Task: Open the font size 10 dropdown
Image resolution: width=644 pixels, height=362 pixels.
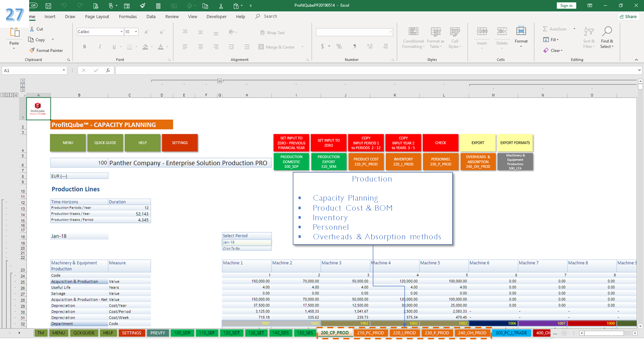Action: click(x=136, y=32)
